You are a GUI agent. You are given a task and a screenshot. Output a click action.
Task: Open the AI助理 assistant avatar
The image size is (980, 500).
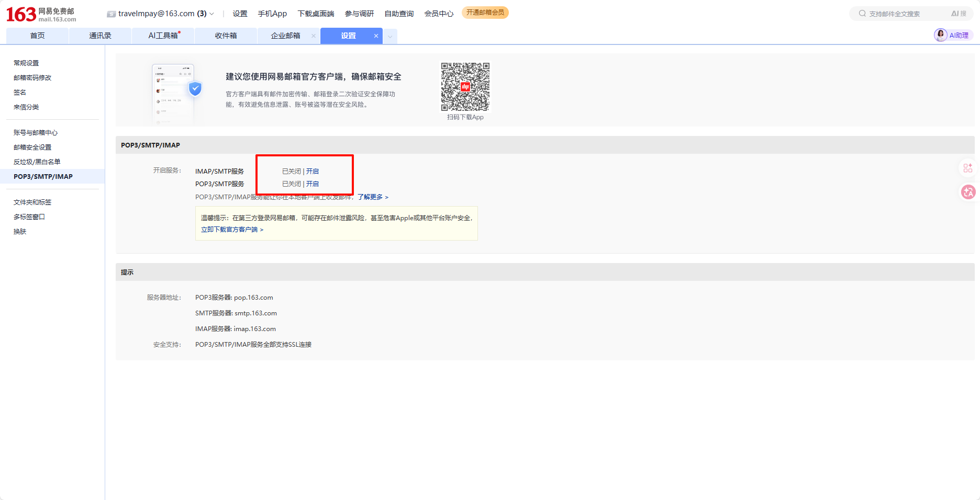941,35
